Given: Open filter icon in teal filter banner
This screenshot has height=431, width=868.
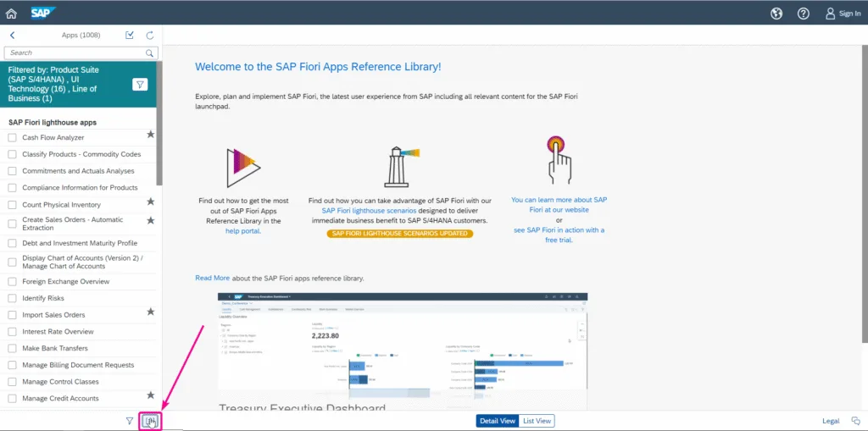Looking at the screenshot, I should (x=140, y=84).
